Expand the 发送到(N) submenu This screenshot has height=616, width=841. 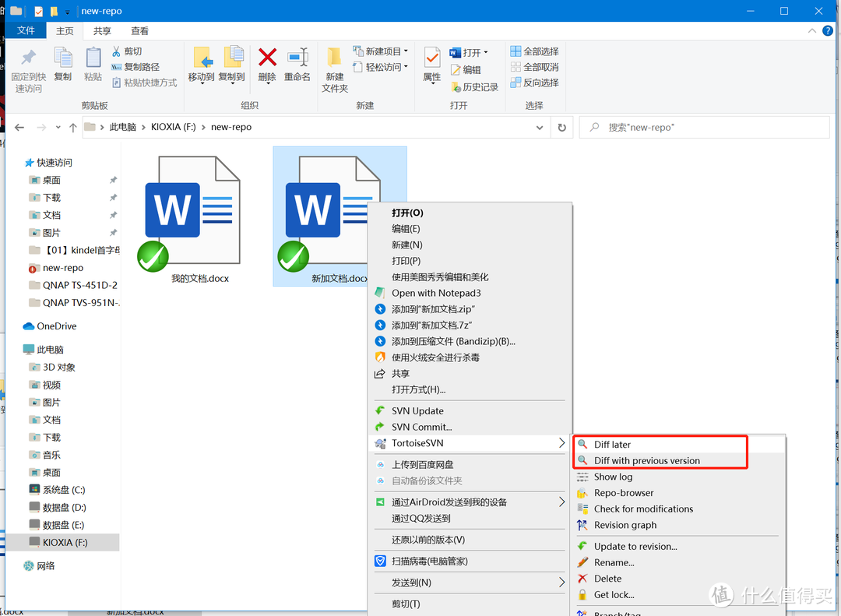pos(470,583)
